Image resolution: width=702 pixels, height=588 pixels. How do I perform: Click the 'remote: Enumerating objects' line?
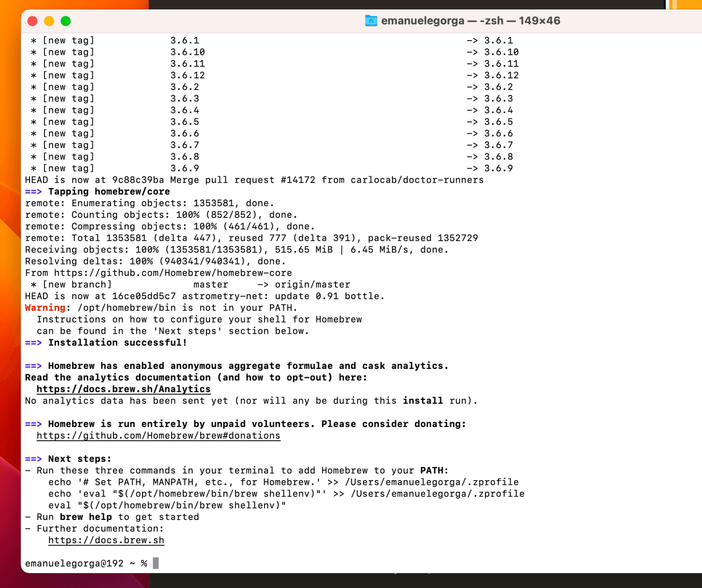(149, 203)
